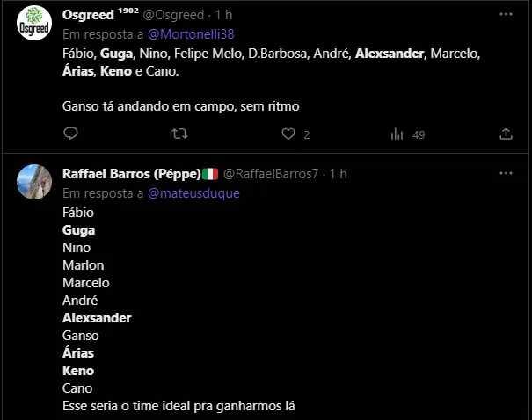Click Raffael Barros's avatar photo
The height and width of the screenshot is (420, 532).
pos(35,181)
